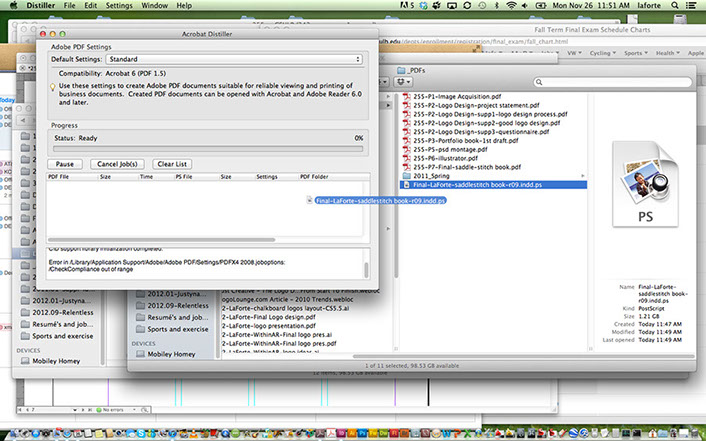
Task: Click the Clear List button
Action: coord(172,164)
